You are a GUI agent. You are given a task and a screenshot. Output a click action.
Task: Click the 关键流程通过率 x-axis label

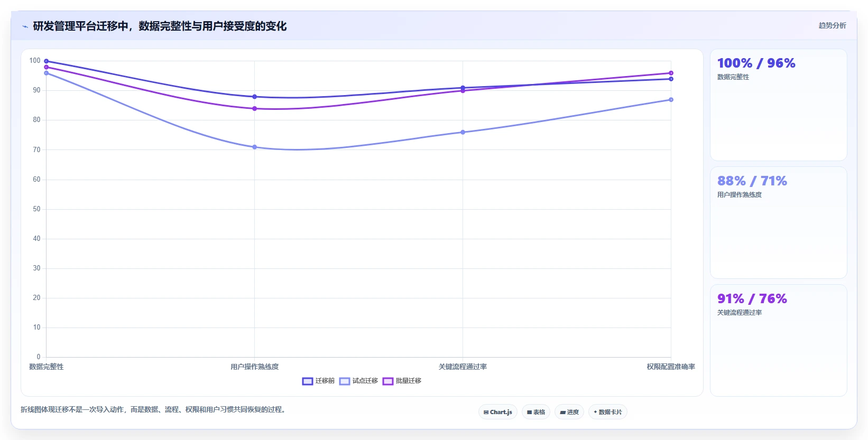(x=463, y=367)
